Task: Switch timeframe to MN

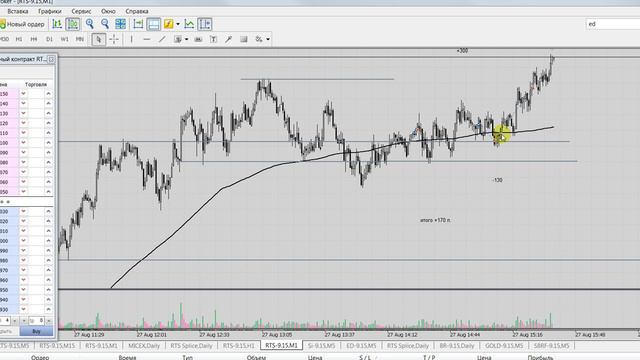Action: [80, 39]
